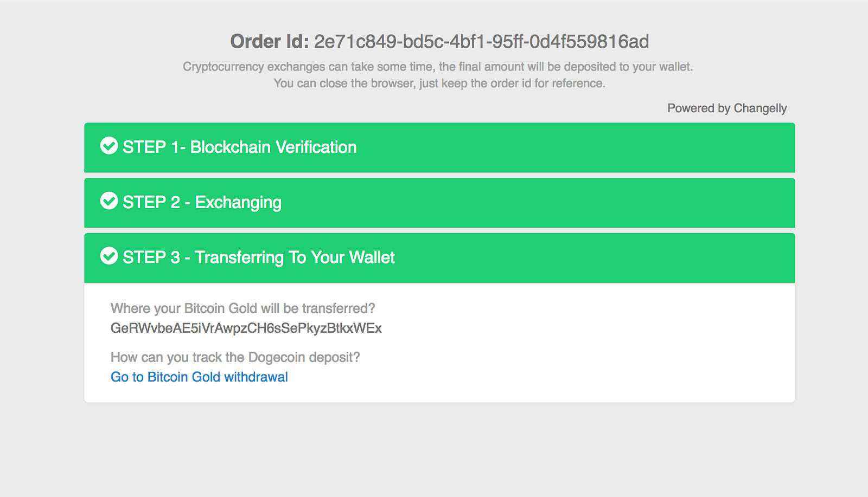Click the Step 1 green checkmark icon
Viewport: 868px width, 497px height.
(x=109, y=146)
